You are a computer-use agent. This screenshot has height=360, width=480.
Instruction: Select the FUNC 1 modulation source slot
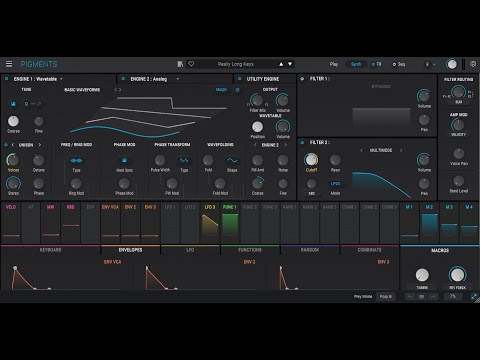(x=230, y=223)
